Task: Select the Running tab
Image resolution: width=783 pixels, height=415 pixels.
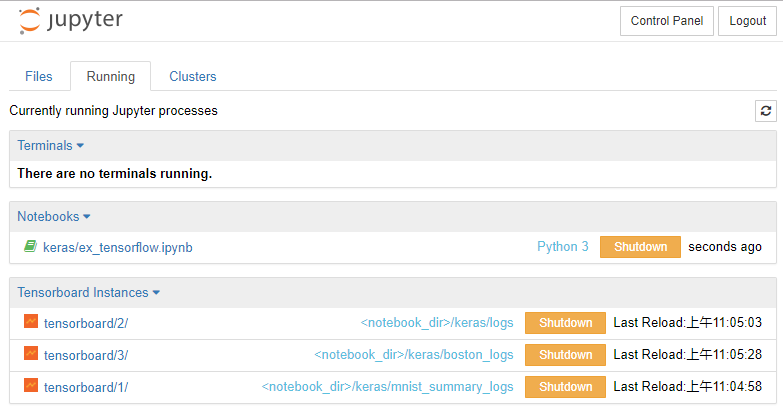Action: 110,76
